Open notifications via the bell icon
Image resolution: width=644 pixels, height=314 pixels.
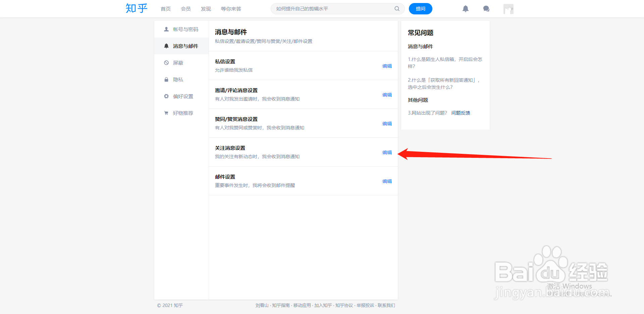[x=466, y=9]
